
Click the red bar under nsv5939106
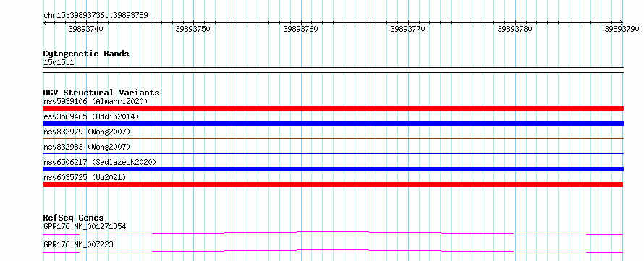coord(333,108)
